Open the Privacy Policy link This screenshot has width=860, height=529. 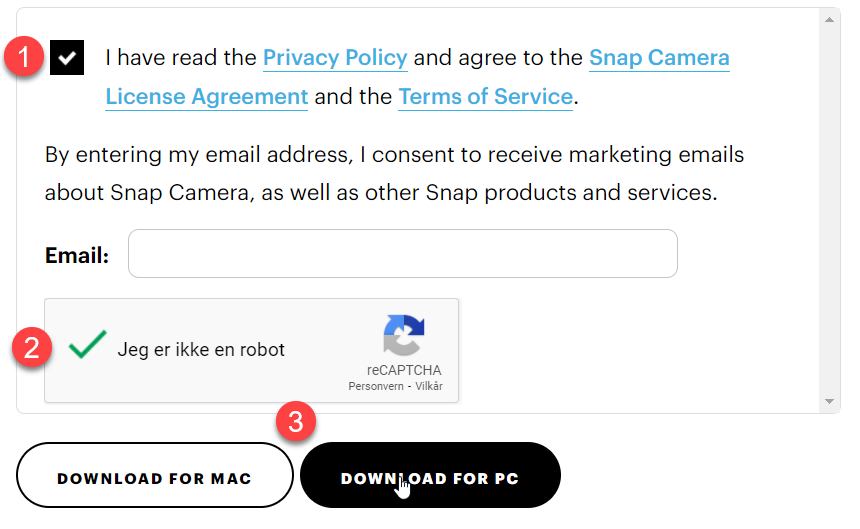[335, 58]
